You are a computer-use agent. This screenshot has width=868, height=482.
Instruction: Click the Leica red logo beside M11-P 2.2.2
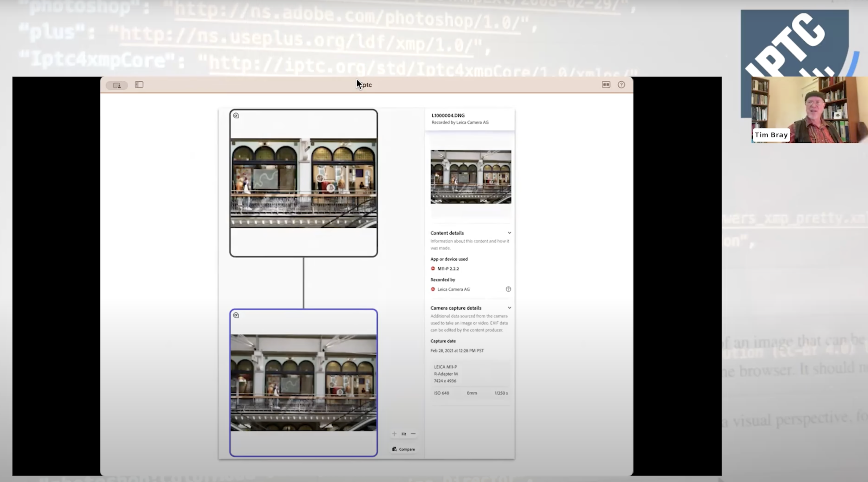pos(433,269)
